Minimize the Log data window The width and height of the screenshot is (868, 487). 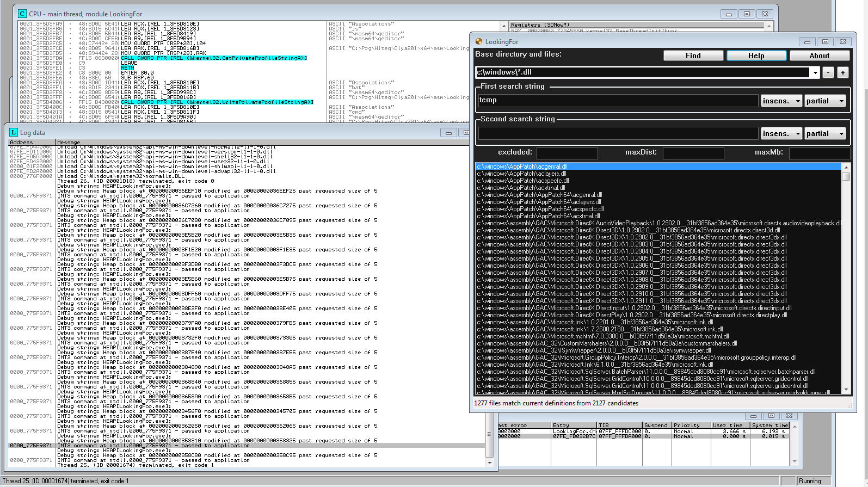[x=448, y=133]
